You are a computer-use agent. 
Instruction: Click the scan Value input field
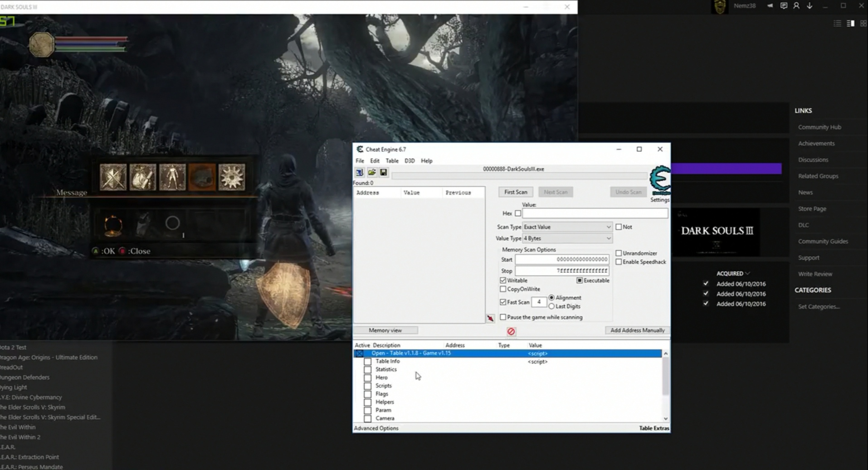tap(595, 213)
